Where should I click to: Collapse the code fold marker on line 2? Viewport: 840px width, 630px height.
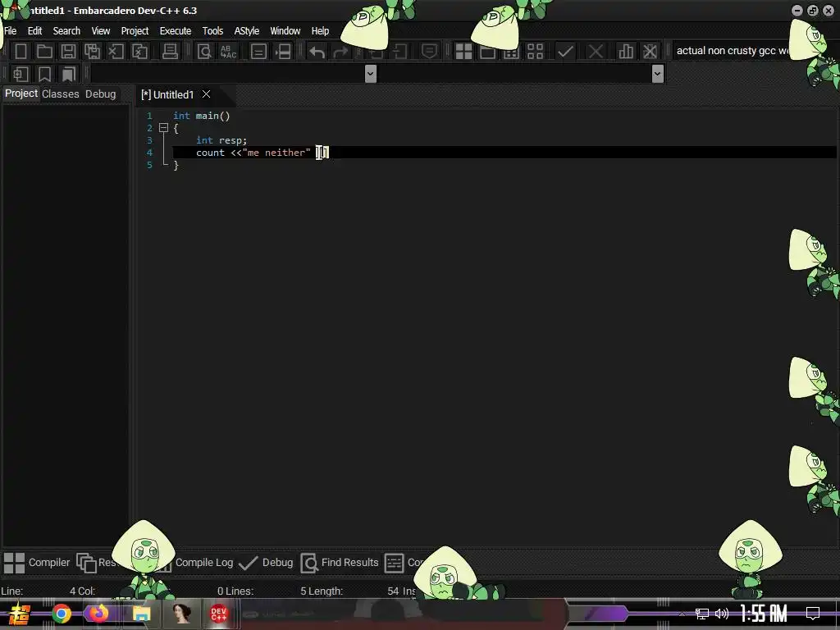163,128
